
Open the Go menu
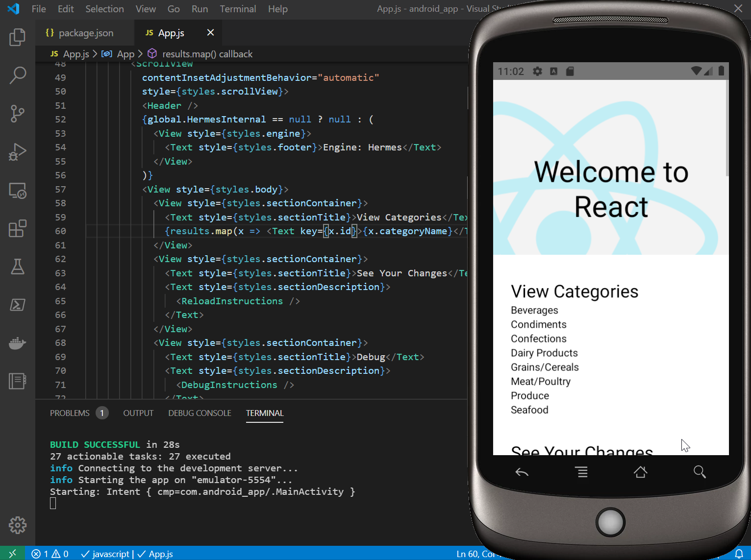click(174, 9)
